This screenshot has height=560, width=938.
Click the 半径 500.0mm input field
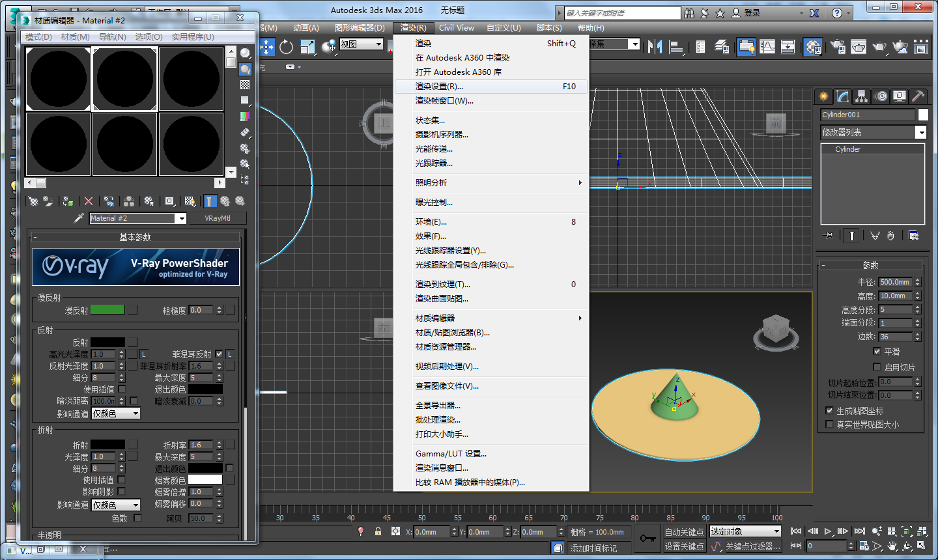[896, 282]
